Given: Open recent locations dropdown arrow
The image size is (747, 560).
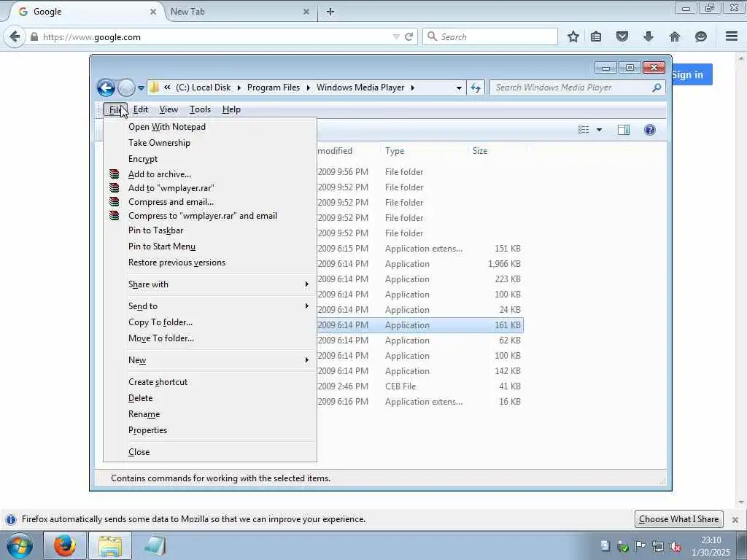Looking at the screenshot, I should [x=141, y=88].
